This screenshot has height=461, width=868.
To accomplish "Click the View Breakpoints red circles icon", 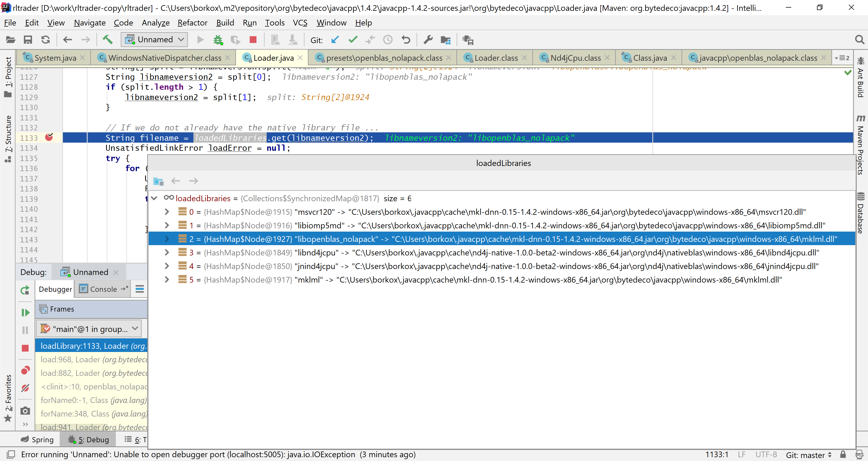I will [25, 370].
